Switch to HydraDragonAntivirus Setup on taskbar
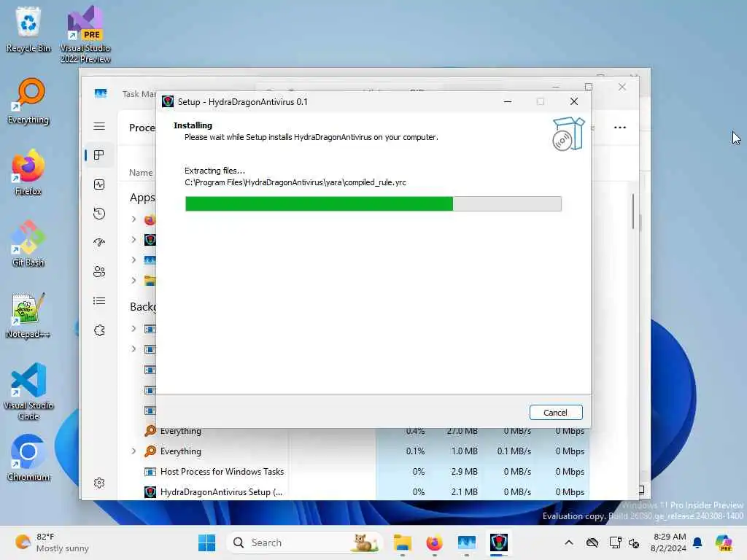 [499, 542]
